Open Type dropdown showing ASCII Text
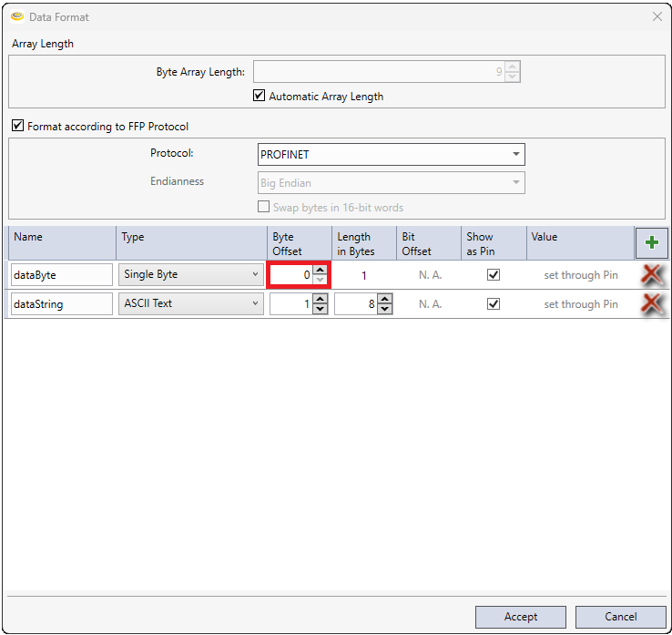 [191, 304]
